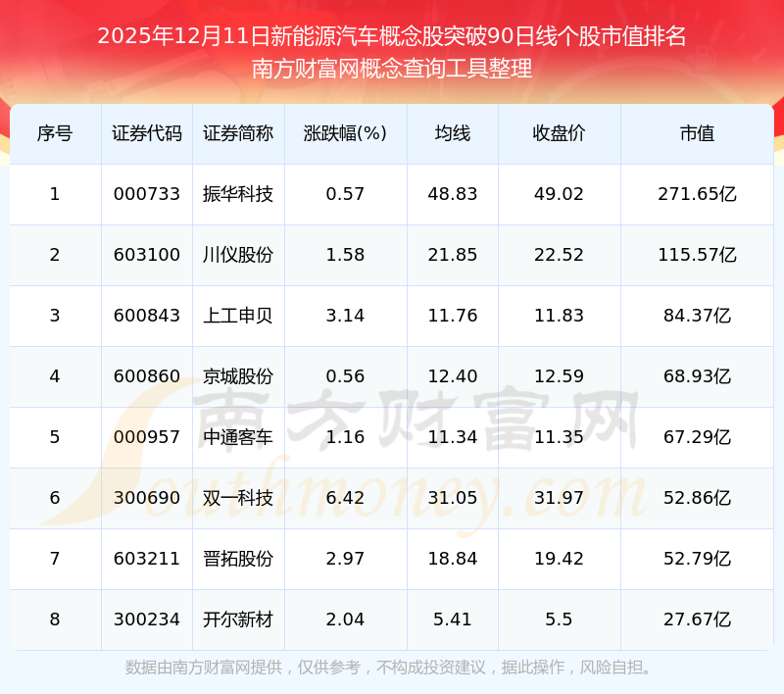Click the 市值 column header
Image resolution: width=784 pixels, height=694 pixels.
(697, 133)
